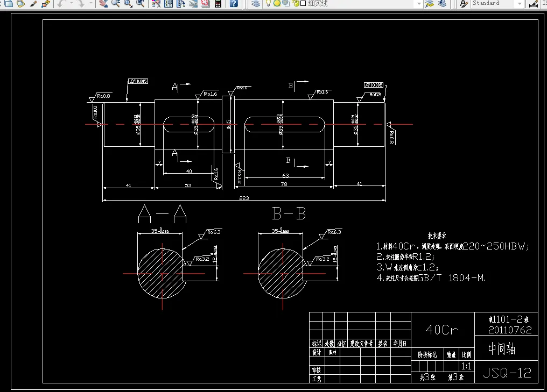The height and width of the screenshot is (392, 547).
Task: Expand the Redo history dropdown arrow
Action: coord(90,3)
